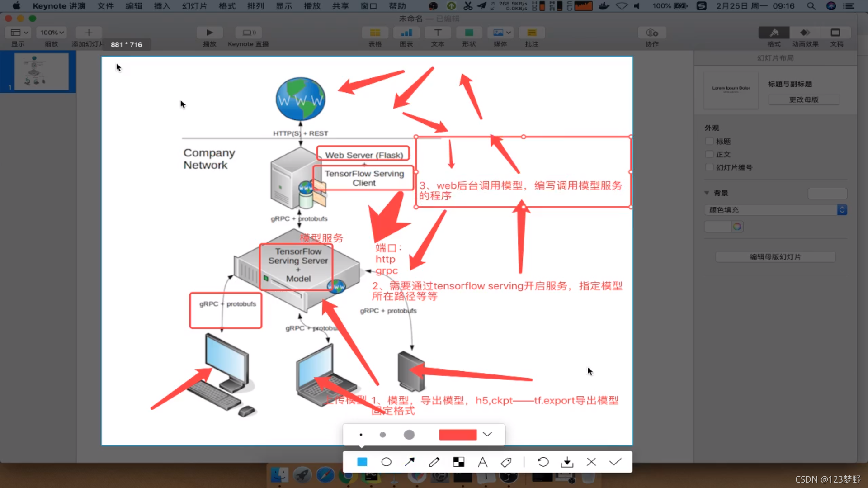
Task: Select the arrow annotation tool
Action: tap(410, 462)
